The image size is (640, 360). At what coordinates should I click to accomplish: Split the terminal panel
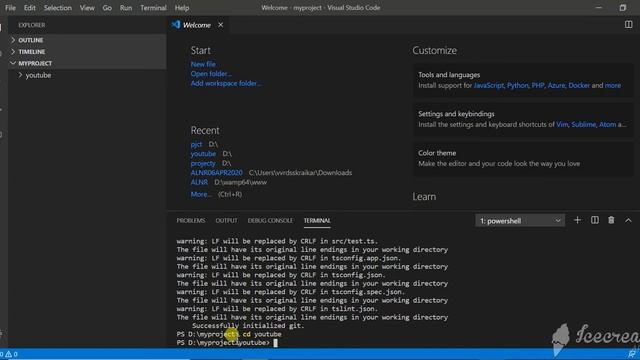pos(595,220)
